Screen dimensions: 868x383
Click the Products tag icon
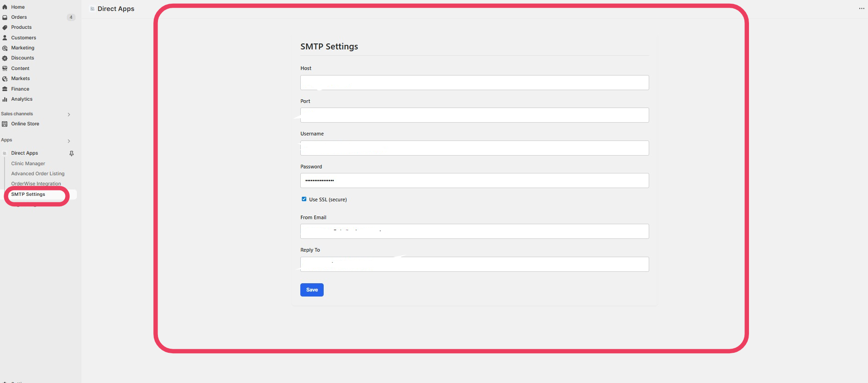point(5,27)
